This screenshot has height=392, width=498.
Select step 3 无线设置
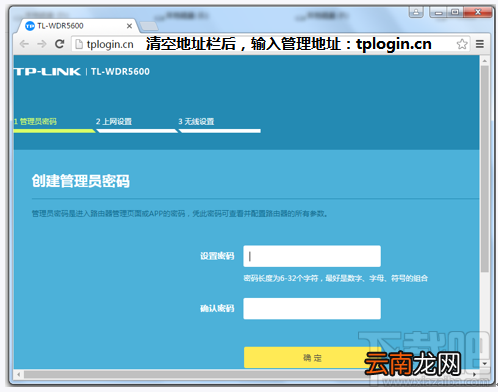click(x=196, y=121)
